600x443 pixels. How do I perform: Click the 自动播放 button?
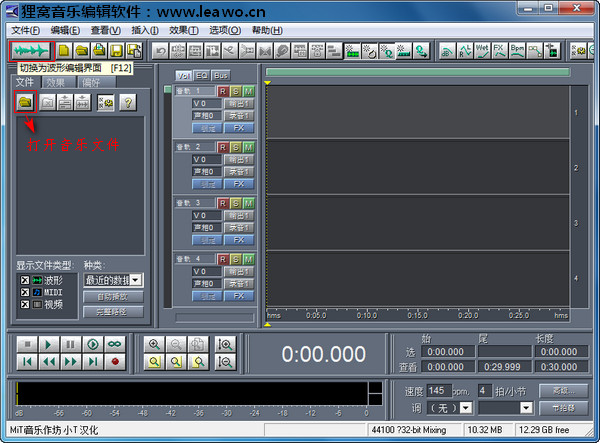tap(113, 296)
